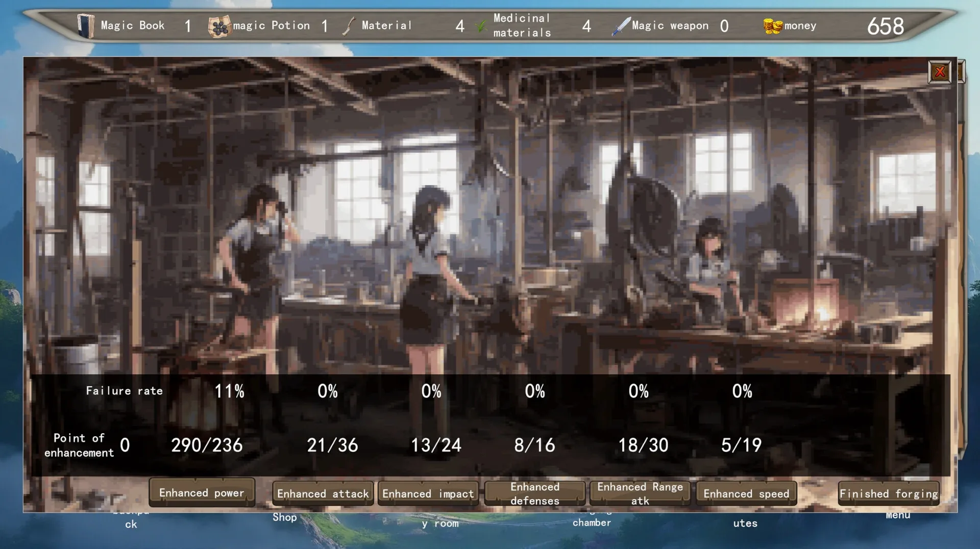
Task: Click the Magic weapon sword icon
Action: click(621, 26)
